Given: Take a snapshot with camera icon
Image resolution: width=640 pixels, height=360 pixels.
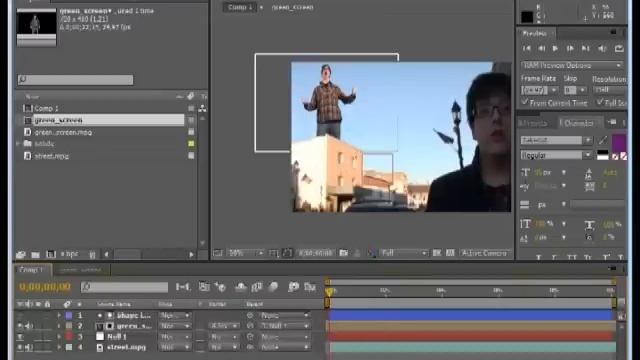Looking at the screenshot, I should (x=344, y=253).
